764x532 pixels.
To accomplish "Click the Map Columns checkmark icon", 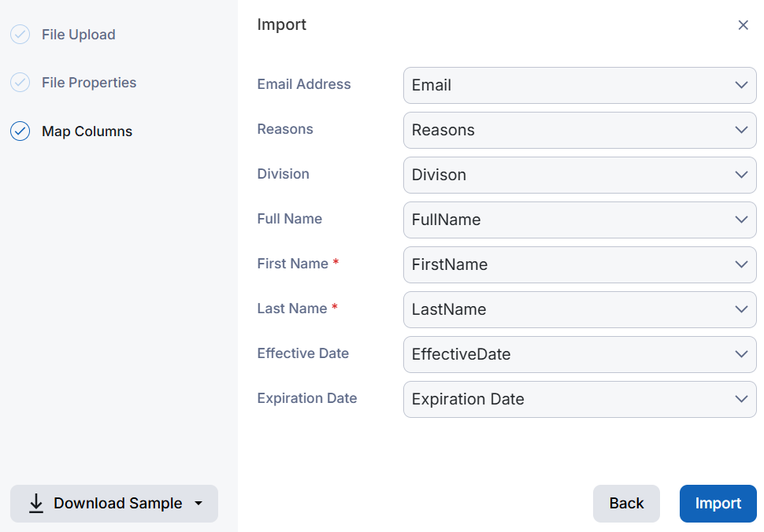I will click(x=20, y=131).
